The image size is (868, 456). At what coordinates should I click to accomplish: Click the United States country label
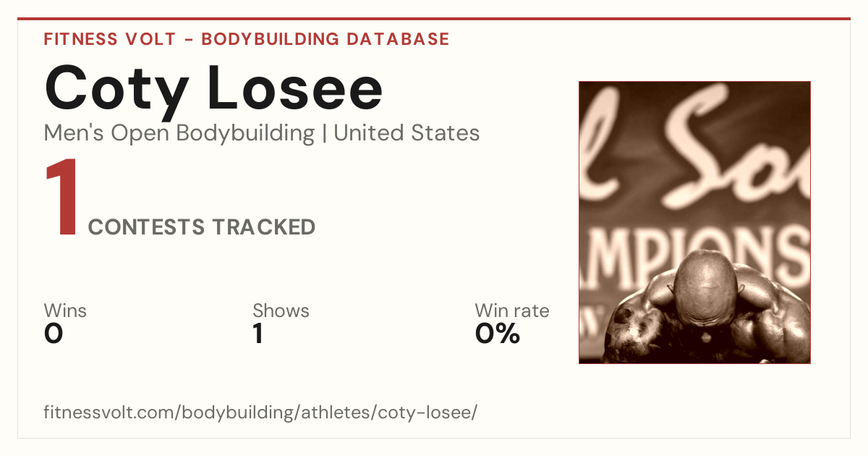click(407, 133)
